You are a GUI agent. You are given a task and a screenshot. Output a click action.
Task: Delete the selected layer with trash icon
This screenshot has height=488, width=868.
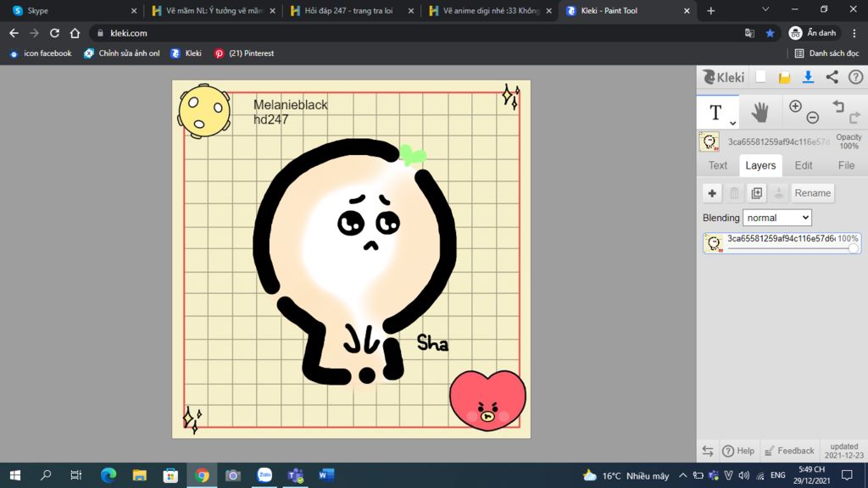coord(734,193)
